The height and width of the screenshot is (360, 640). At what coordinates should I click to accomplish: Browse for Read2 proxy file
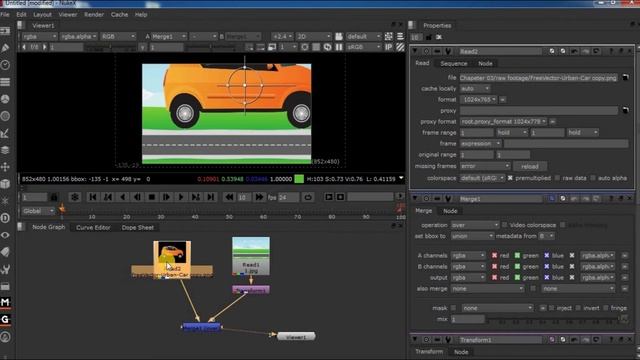click(x=625, y=110)
